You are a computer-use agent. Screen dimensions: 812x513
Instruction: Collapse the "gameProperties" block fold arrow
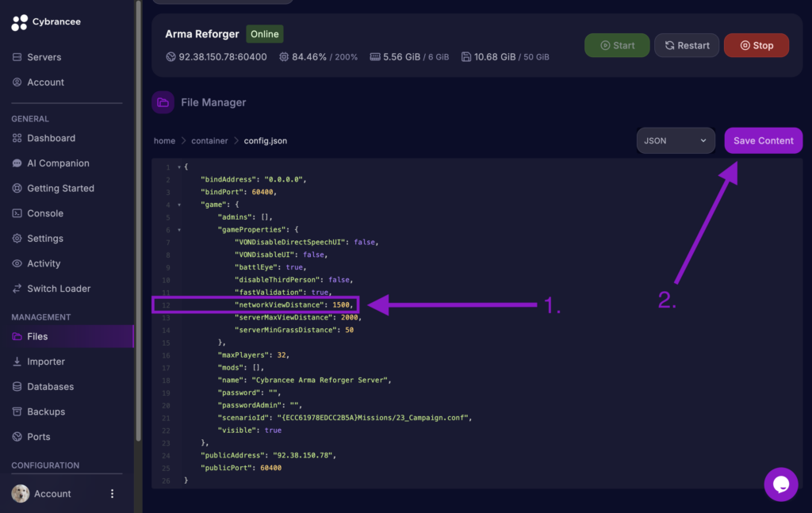pyautogui.click(x=179, y=230)
